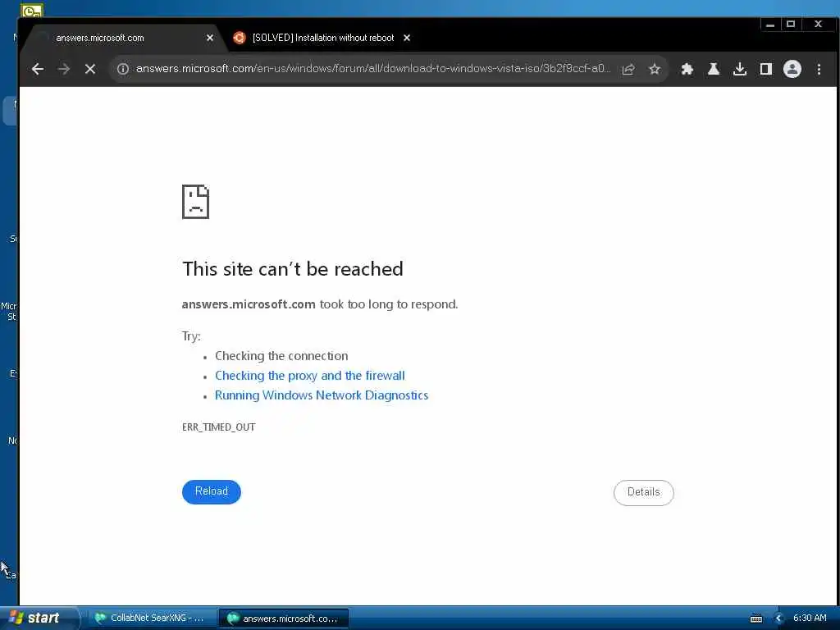The width and height of the screenshot is (840, 630).
Task: Click the forward navigation arrow
Action: (64, 69)
